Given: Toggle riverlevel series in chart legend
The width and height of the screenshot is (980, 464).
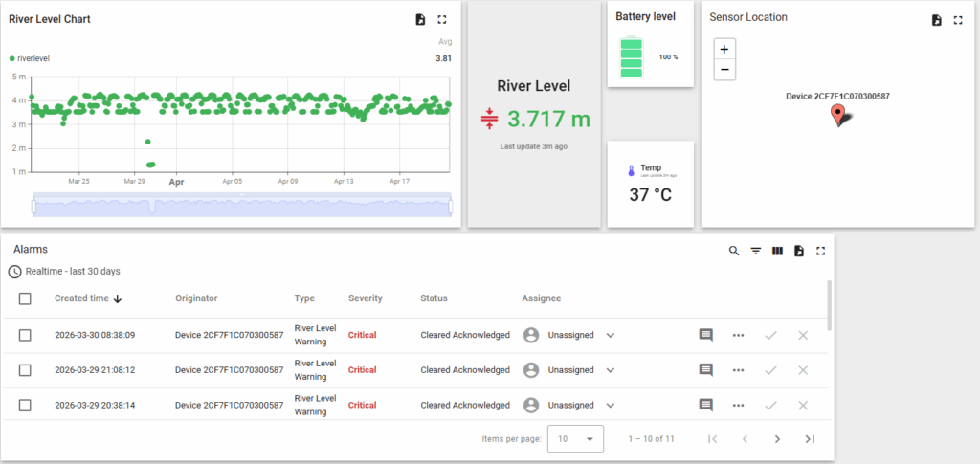Looking at the screenshot, I should coord(30,58).
